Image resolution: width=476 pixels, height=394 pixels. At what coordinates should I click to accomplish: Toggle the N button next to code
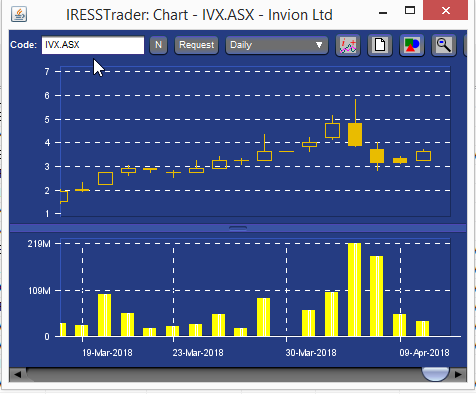point(158,45)
